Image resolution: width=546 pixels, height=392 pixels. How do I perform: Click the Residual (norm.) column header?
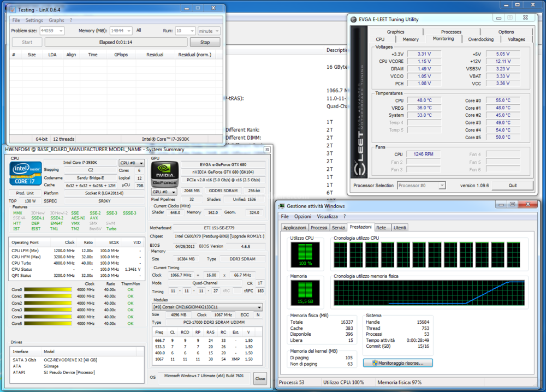point(195,55)
